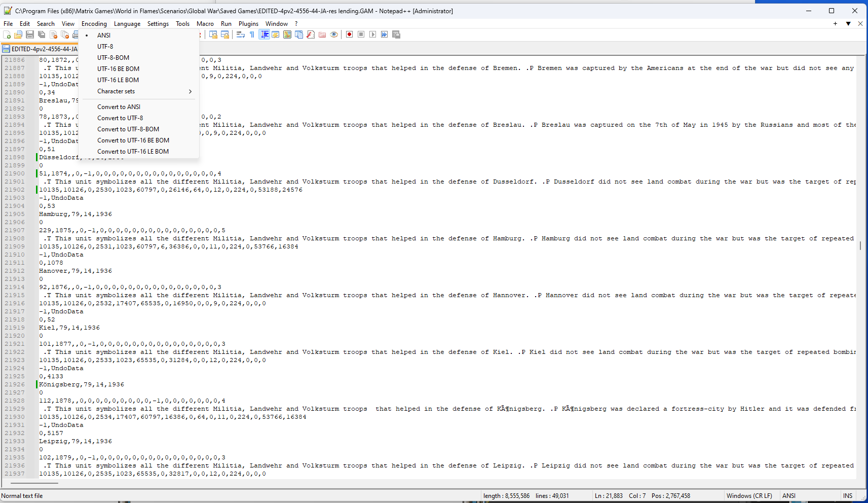Image resolution: width=868 pixels, height=503 pixels.
Task: Choose Convert to UTF-8
Action: (139, 118)
